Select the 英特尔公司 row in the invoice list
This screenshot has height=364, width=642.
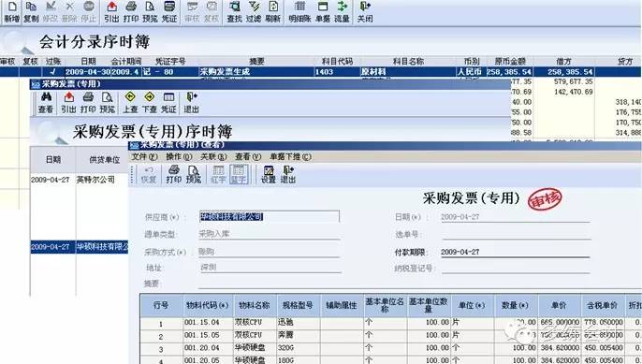pos(80,180)
